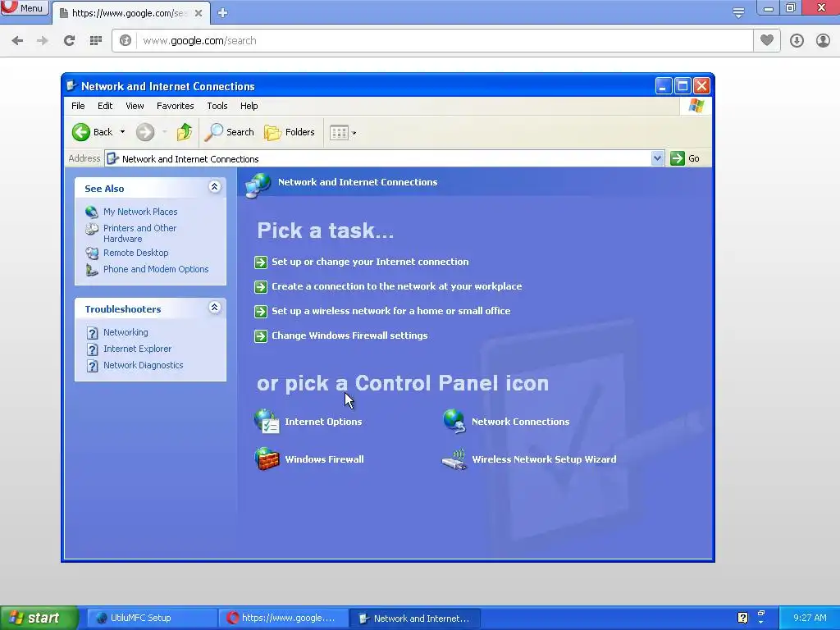
Task: Open the Edit menu
Action: pyautogui.click(x=105, y=106)
